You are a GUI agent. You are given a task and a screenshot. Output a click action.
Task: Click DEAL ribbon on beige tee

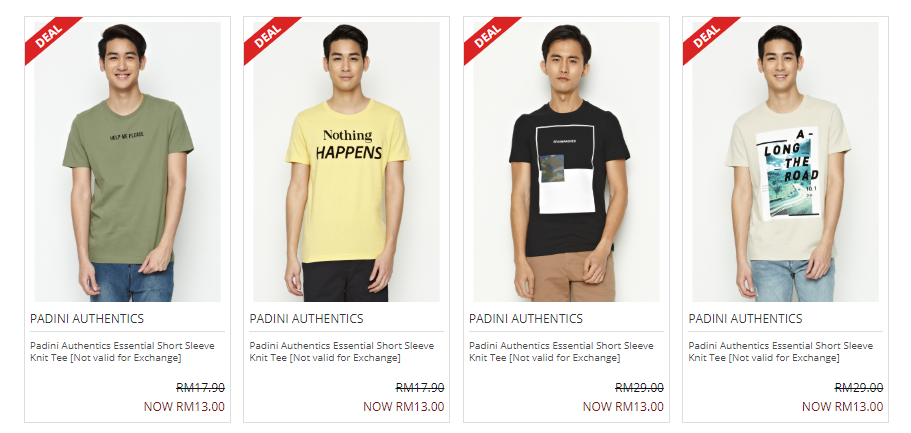coord(706,36)
